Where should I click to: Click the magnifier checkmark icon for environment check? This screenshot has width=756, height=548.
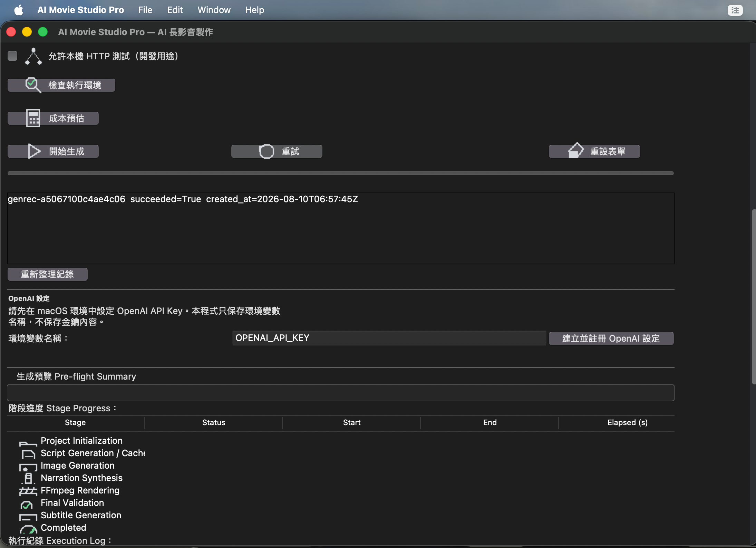coord(33,85)
